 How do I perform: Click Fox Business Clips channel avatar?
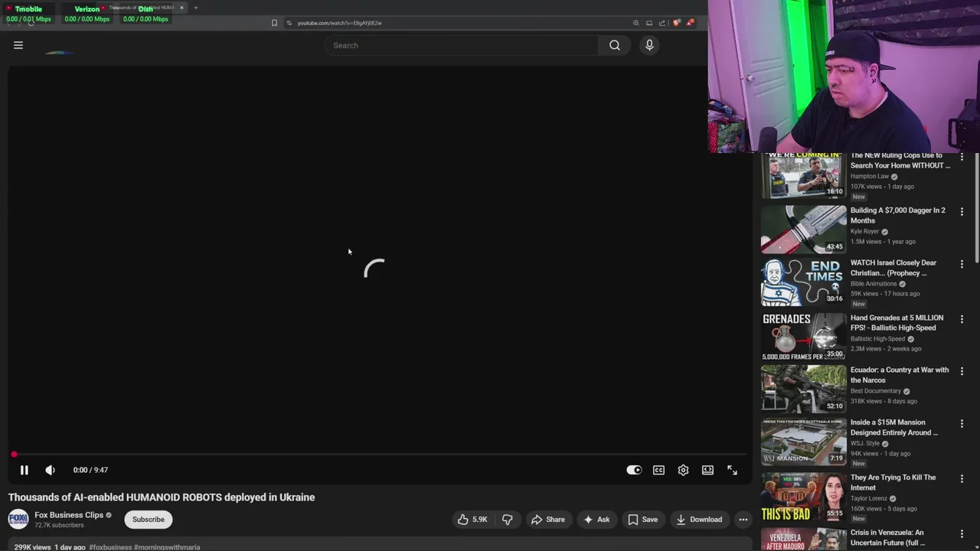(18, 520)
